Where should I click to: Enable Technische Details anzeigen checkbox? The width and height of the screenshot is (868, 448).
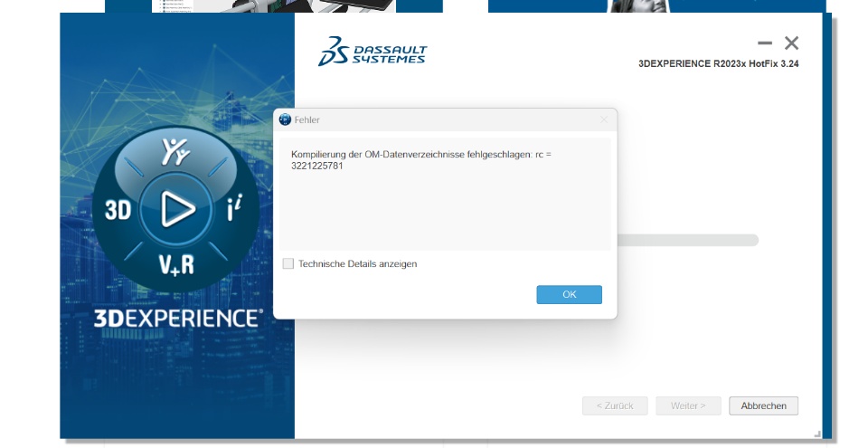pos(288,264)
